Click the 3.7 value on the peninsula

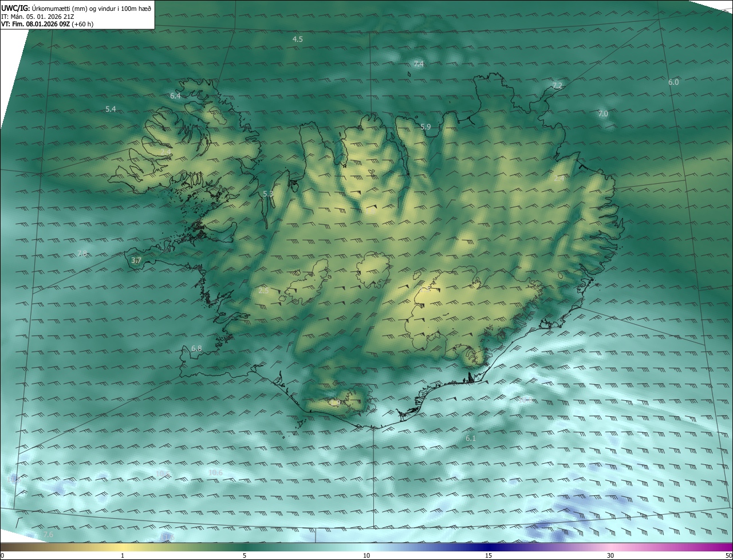pos(136,261)
